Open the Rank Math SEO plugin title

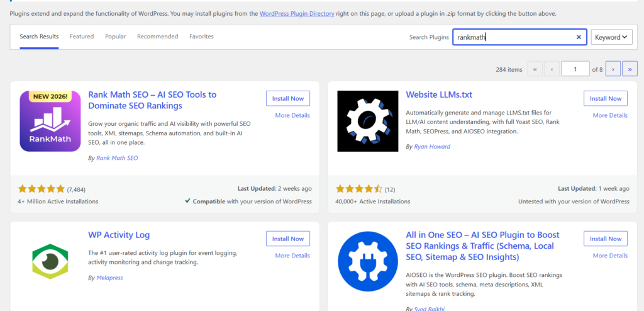[x=152, y=100]
